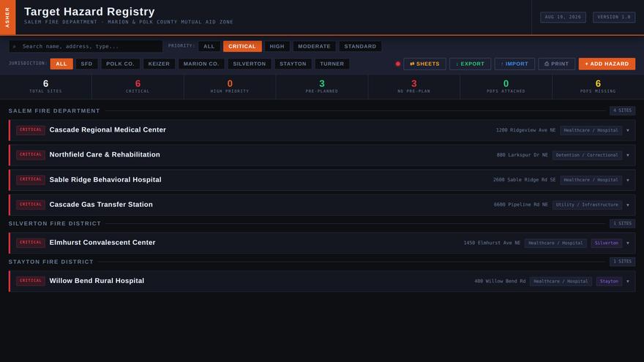Viewport: 644px width, 362px height.
Task: Click the Stayton Fire District section header
Action: (x=51, y=262)
